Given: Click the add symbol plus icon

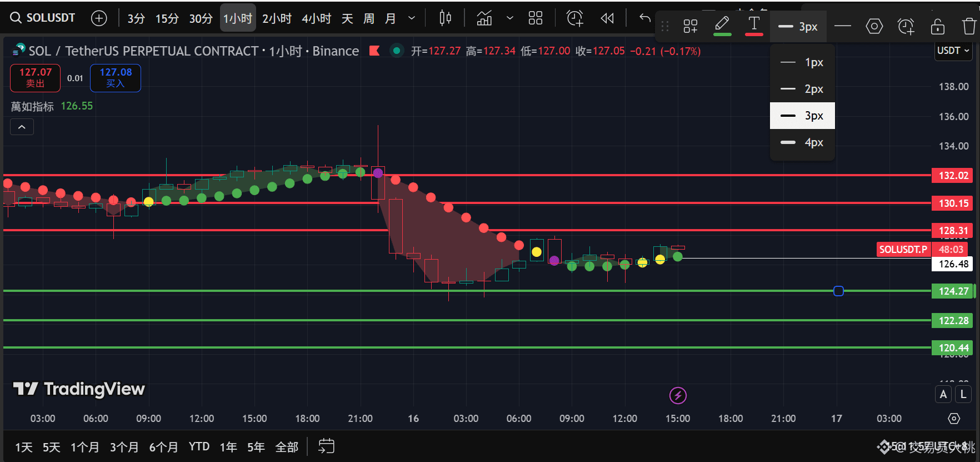Looking at the screenshot, I should pos(99,18).
